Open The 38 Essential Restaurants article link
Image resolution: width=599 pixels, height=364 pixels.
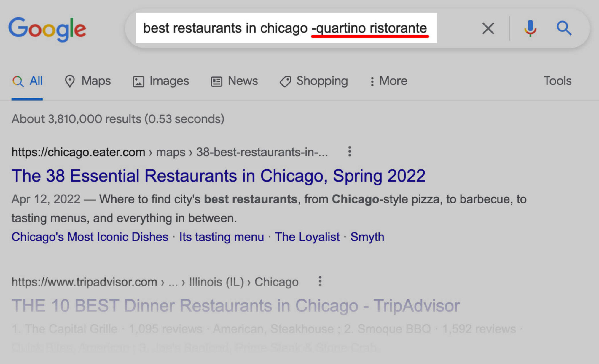(x=218, y=176)
